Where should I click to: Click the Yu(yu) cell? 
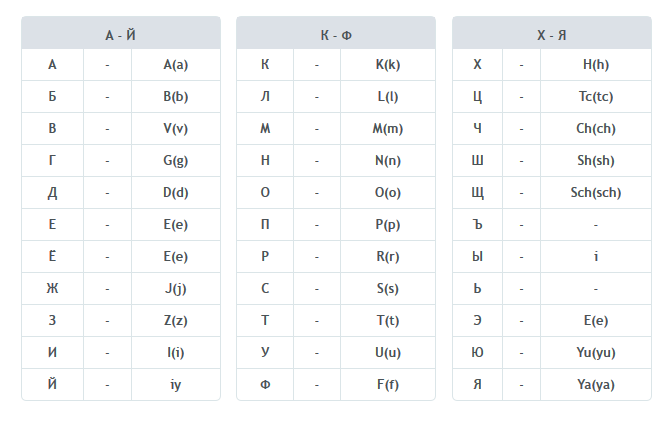tap(595, 353)
